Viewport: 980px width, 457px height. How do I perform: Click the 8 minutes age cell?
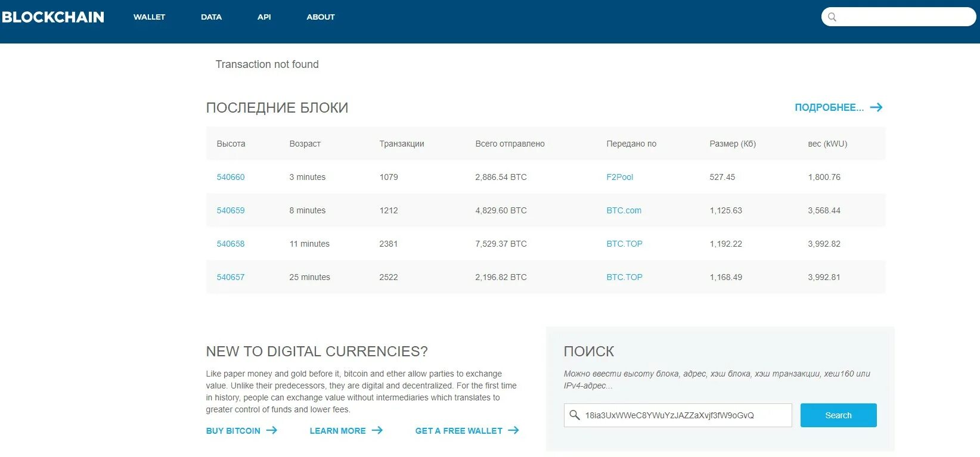click(x=308, y=210)
